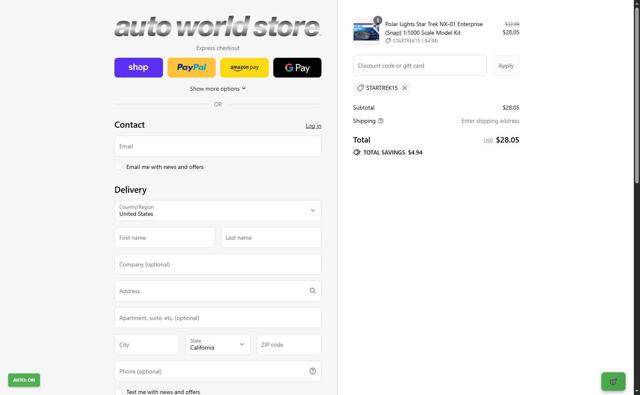Focus the Apartment, suite field
Image resolution: width=640 pixels, height=395 pixels.
coord(218,318)
